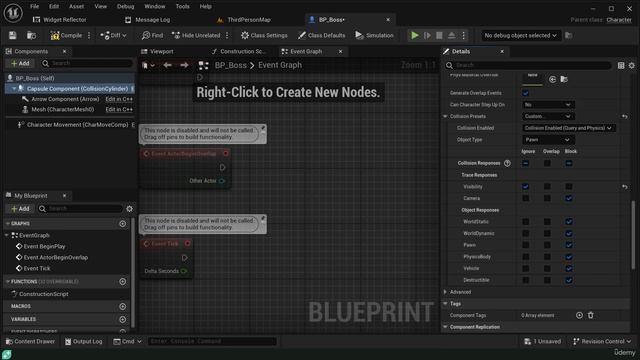
Task: Start Simulation mode
Action: (x=374, y=36)
